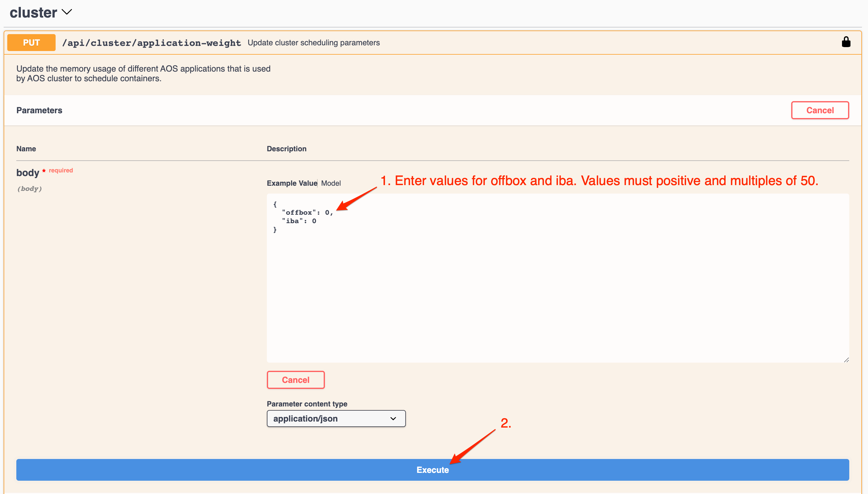Click the body parameter name label
This screenshot has height=494, width=868.
tap(28, 173)
